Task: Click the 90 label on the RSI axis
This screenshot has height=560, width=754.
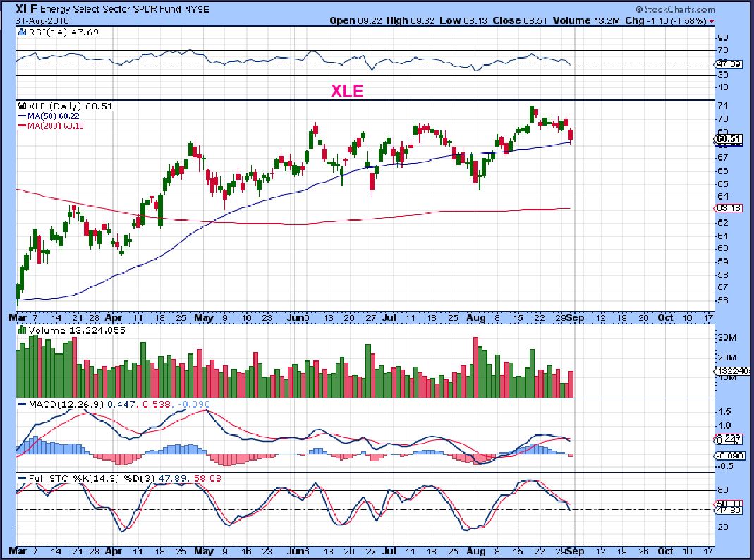Action: click(x=723, y=38)
